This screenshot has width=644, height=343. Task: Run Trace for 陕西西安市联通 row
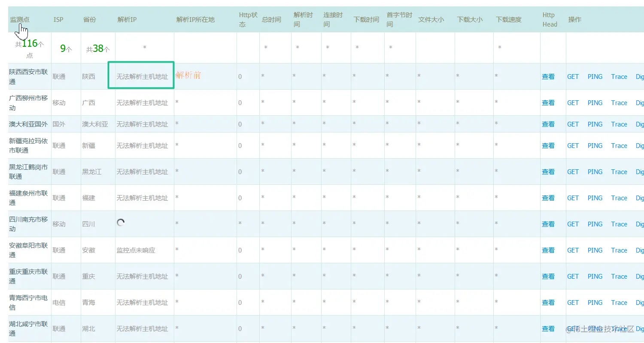point(619,77)
